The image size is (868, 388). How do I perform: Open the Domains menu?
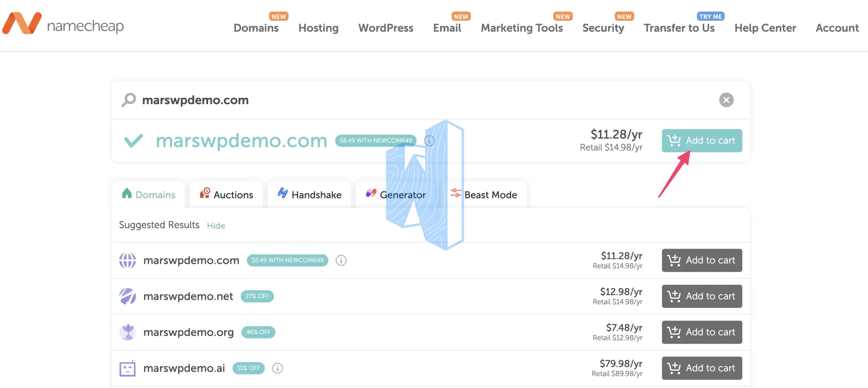point(256,28)
